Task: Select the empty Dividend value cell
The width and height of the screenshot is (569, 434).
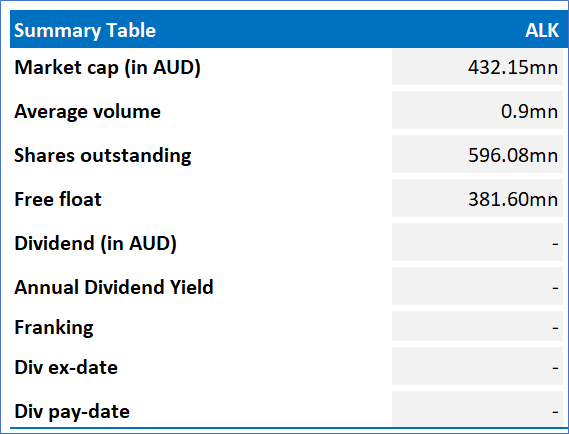Action: point(477,242)
